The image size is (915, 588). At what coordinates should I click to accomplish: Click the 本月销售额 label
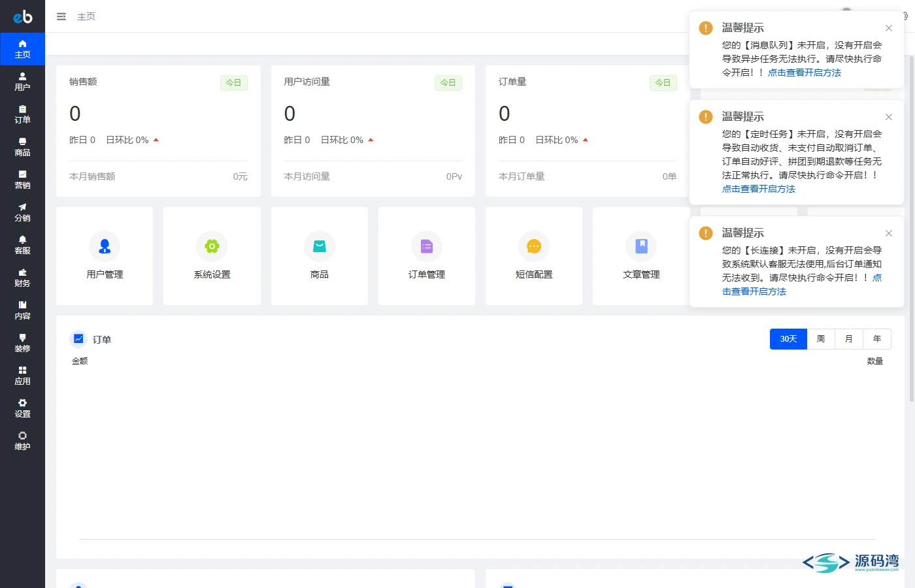tap(92, 176)
